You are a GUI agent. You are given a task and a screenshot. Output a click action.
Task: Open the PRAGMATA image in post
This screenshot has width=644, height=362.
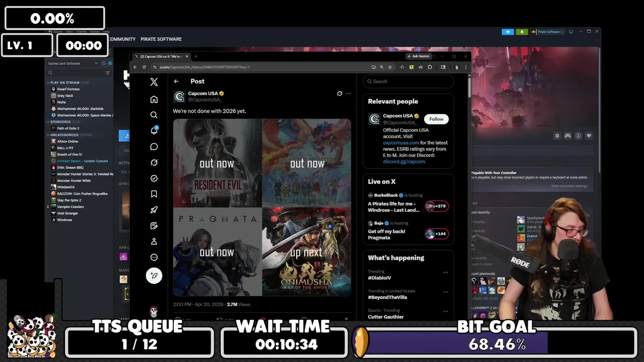coord(217,252)
